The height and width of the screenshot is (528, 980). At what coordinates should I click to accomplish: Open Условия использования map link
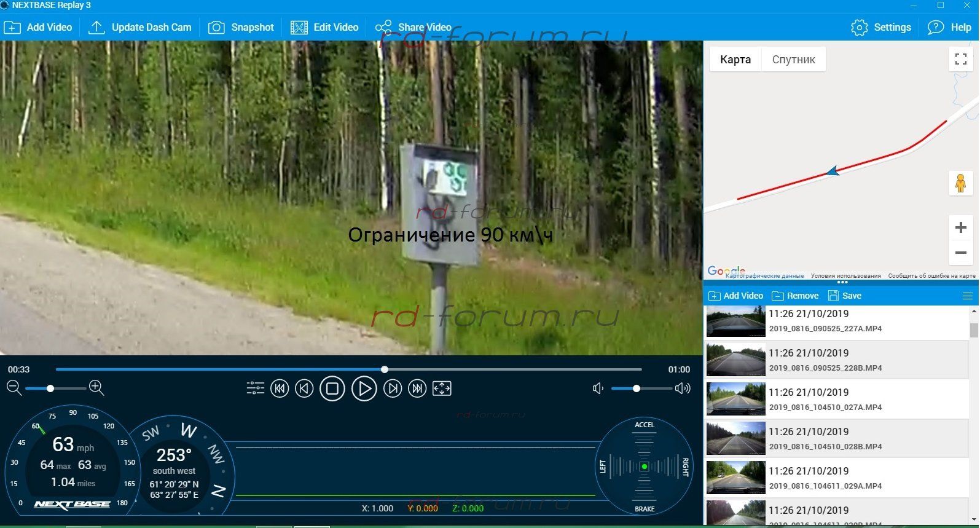click(845, 276)
